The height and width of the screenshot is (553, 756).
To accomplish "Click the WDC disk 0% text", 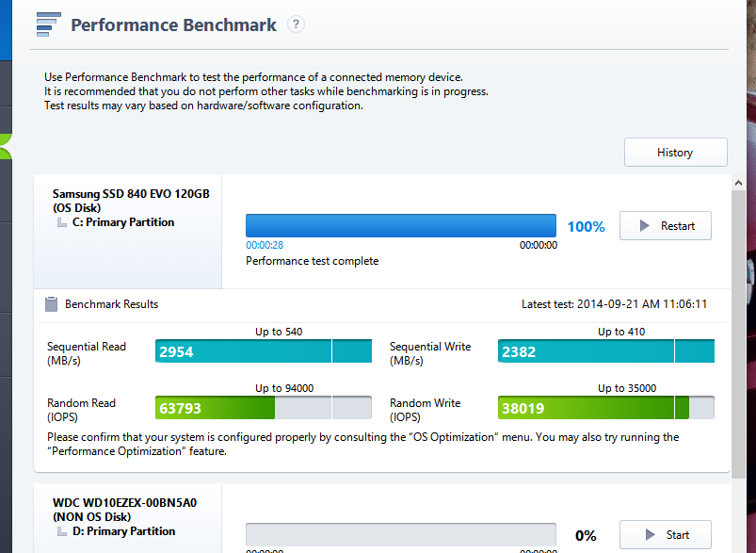I will (586, 536).
